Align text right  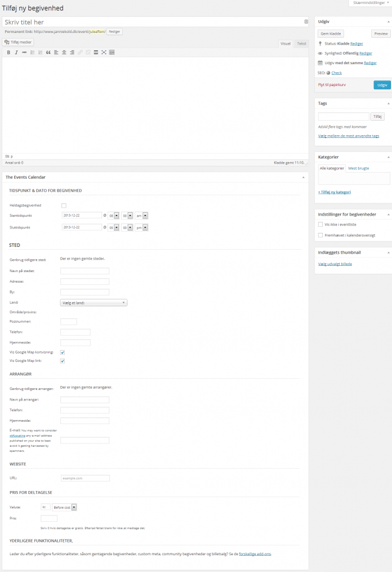point(72,53)
